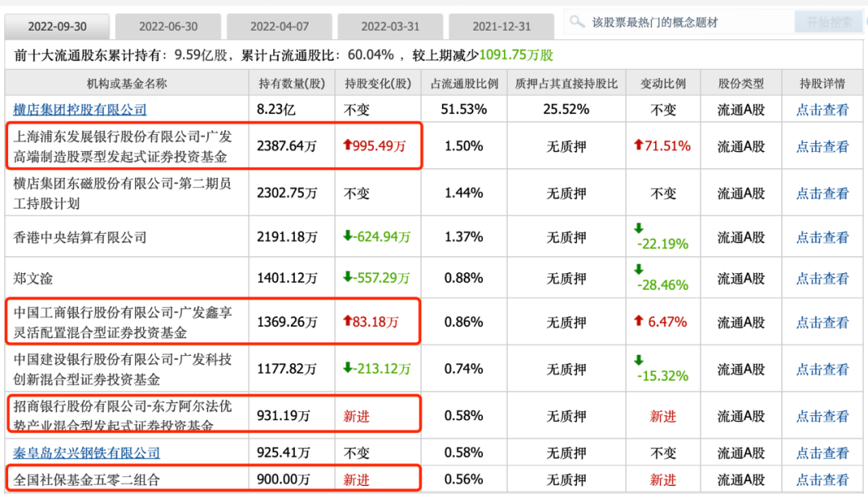Click the green down arrow above -28.46%
Image resolution: width=868 pixels, height=494 pixels.
click(x=639, y=269)
